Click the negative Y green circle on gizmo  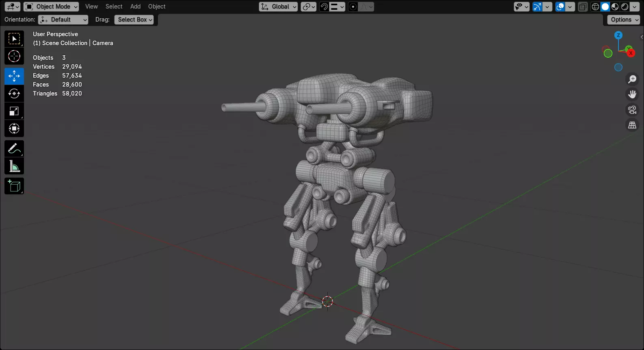(608, 53)
